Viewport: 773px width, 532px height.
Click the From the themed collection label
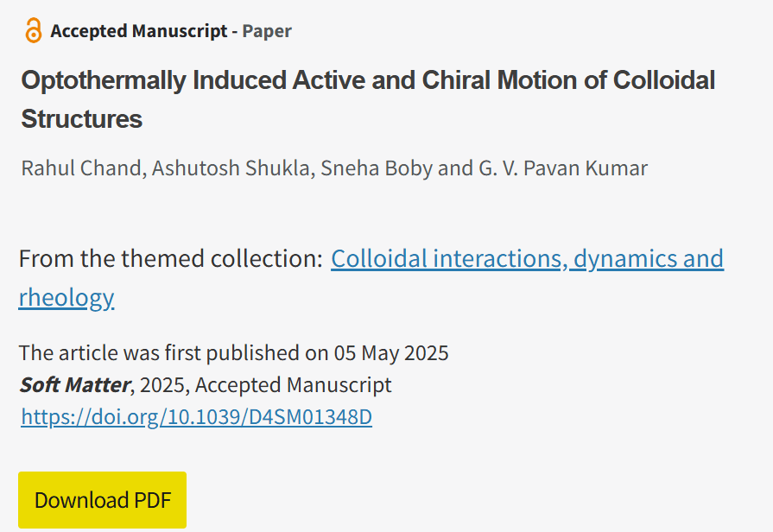pos(170,258)
